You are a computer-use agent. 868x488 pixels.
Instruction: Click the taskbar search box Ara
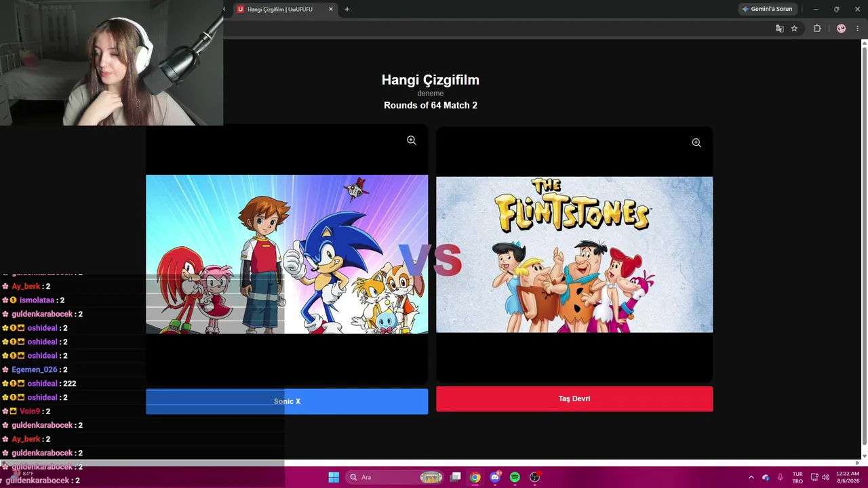click(396, 477)
